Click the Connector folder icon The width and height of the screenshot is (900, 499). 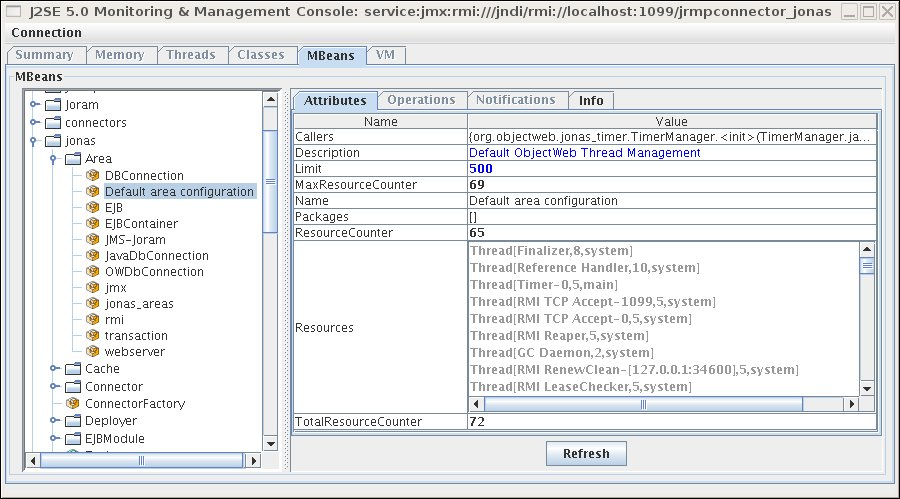[73, 386]
